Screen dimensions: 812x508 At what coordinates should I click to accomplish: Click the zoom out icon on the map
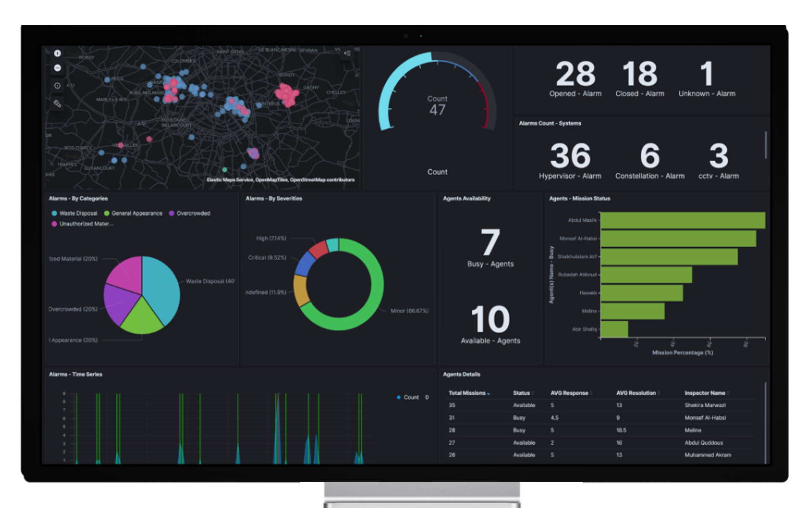point(57,68)
